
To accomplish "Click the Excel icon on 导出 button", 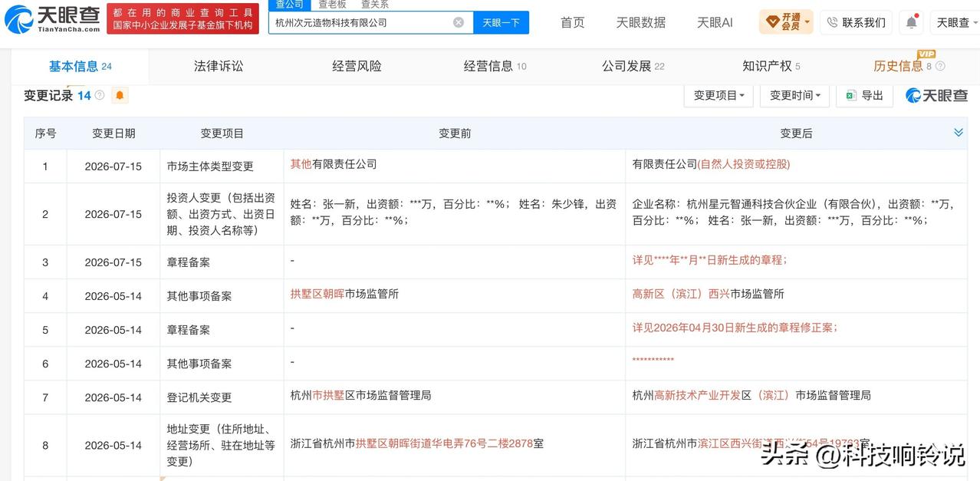I will [x=850, y=96].
